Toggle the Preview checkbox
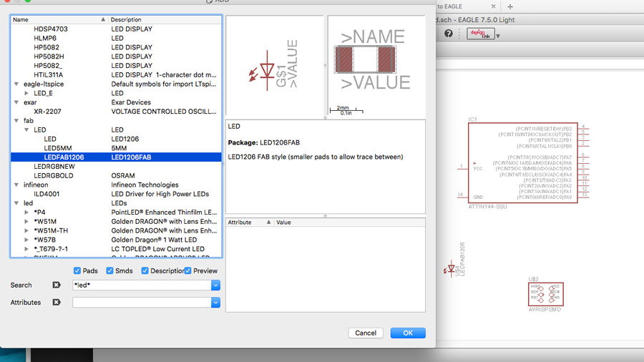Viewport: 644px width, 362px height. (187, 270)
